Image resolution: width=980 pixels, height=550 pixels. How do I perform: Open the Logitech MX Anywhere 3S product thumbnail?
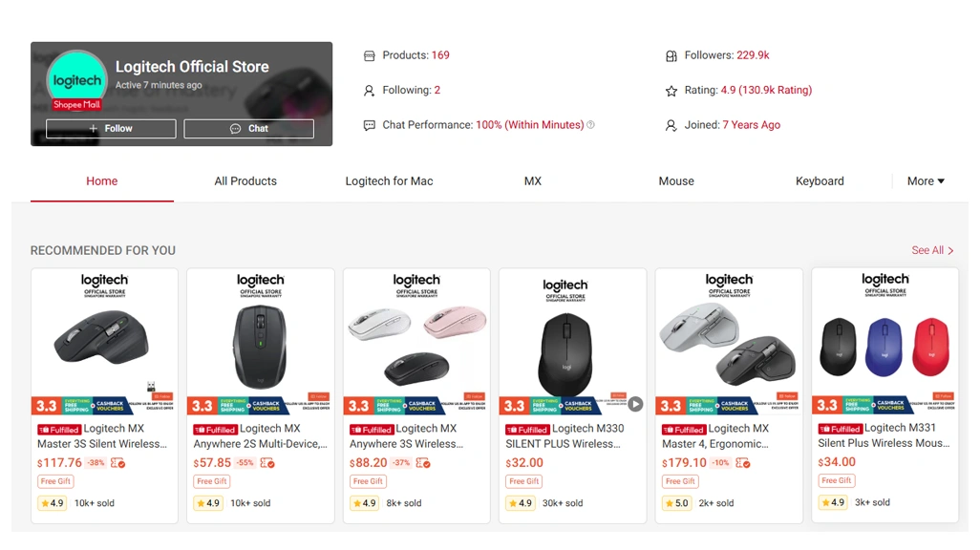pos(415,334)
